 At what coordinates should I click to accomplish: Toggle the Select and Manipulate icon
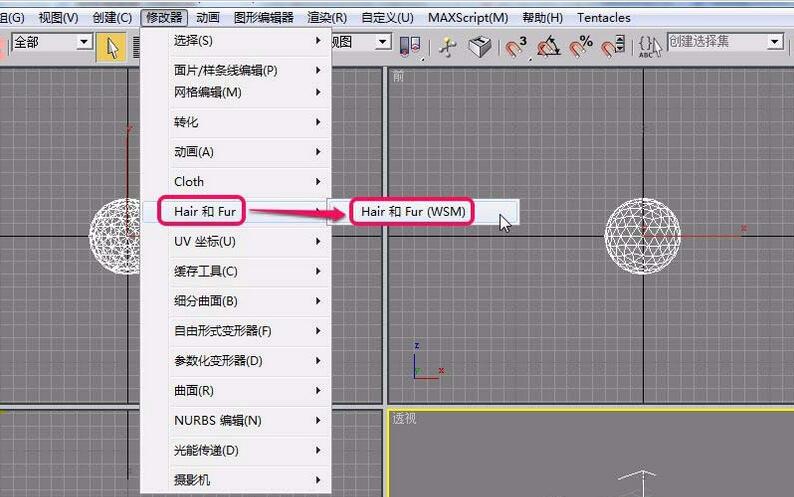(x=448, y=47)
